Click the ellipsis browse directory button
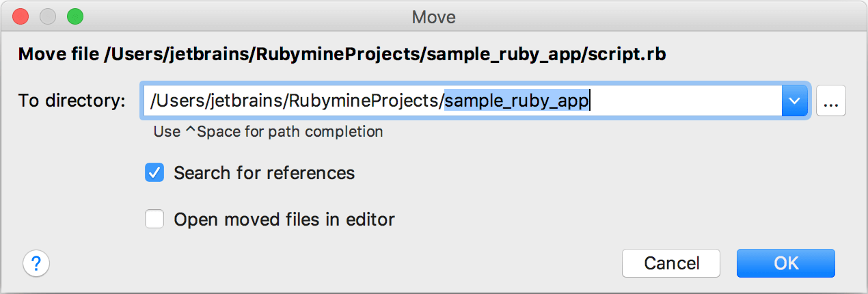Screen dimensions: 868x294 pyautogui.click(x=830, y=102)
